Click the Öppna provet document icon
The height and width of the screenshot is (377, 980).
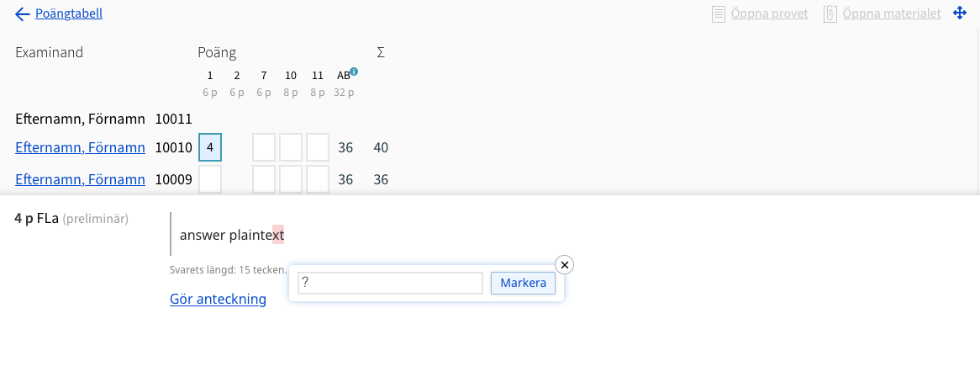(x=719, y=13)
